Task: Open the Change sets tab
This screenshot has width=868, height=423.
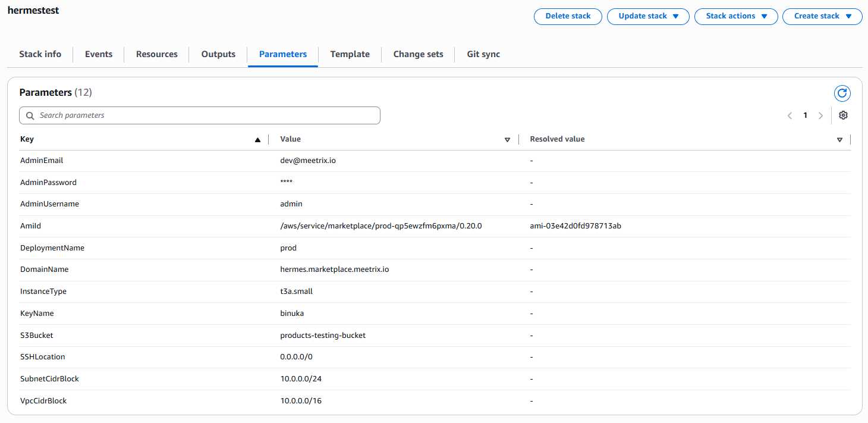Action: coord(419,54)
